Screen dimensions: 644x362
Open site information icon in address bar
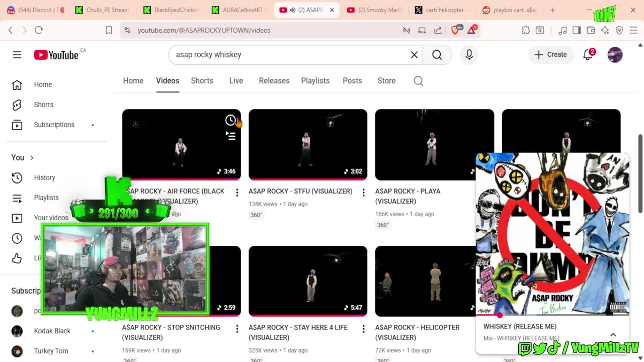pos(126,30)
